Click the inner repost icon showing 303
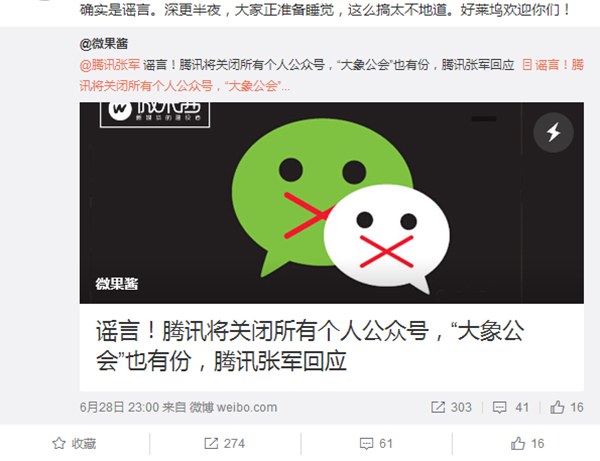This screenshot has width=600, height=461. (438, 407)
